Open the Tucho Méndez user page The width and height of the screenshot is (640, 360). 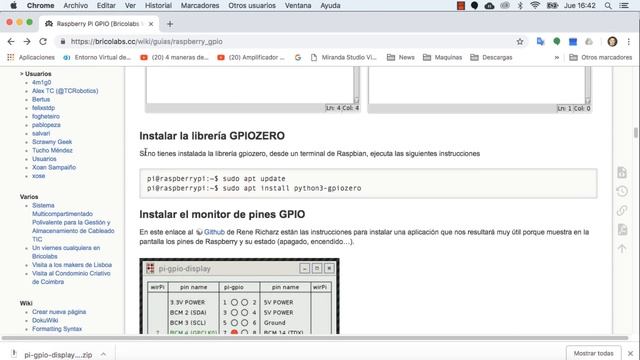[x=52, y=150]
